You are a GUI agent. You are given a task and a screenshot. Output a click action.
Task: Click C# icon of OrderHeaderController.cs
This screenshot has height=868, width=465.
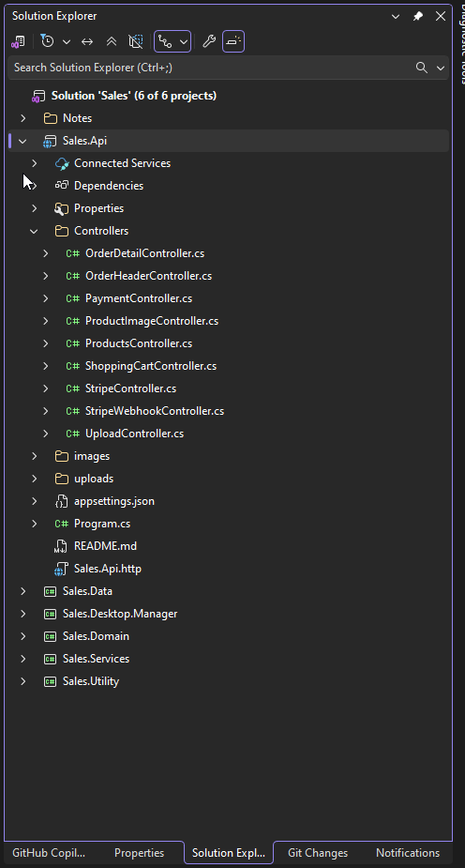tap(73, 276)
